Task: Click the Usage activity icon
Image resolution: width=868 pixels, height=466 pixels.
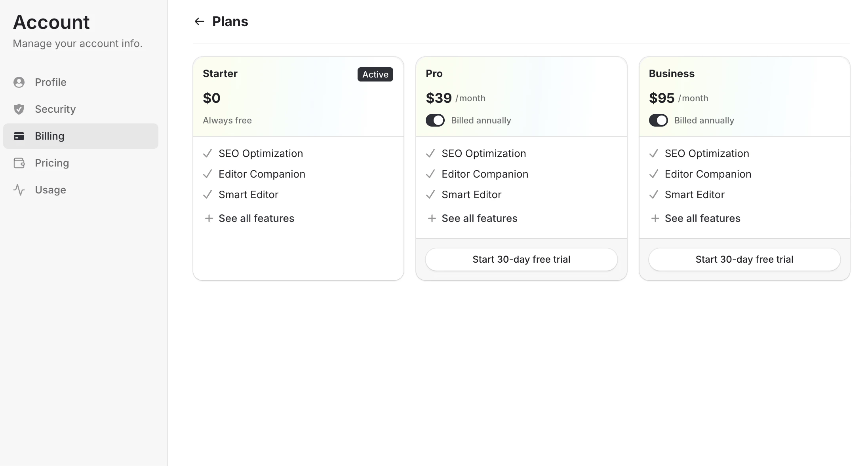Action: pos(19,190)
